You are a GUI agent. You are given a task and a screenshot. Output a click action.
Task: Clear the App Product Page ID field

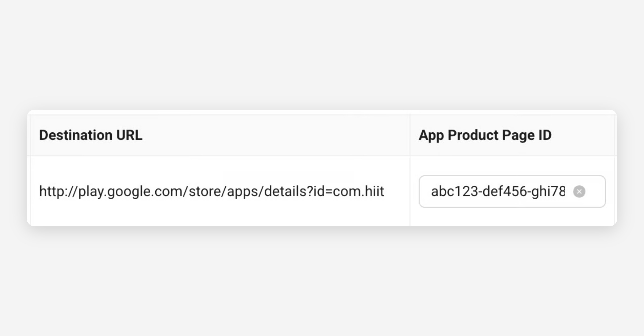pyautogui.click(x=579, y=192)
